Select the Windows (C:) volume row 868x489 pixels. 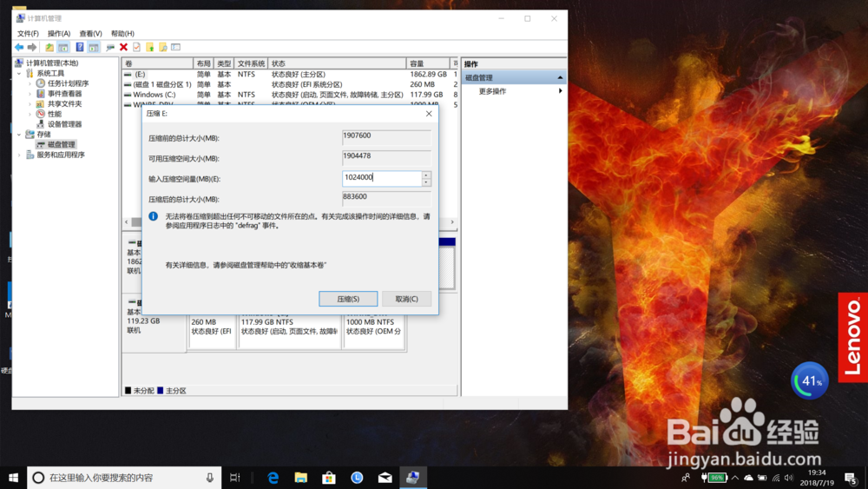click(291, 94)
